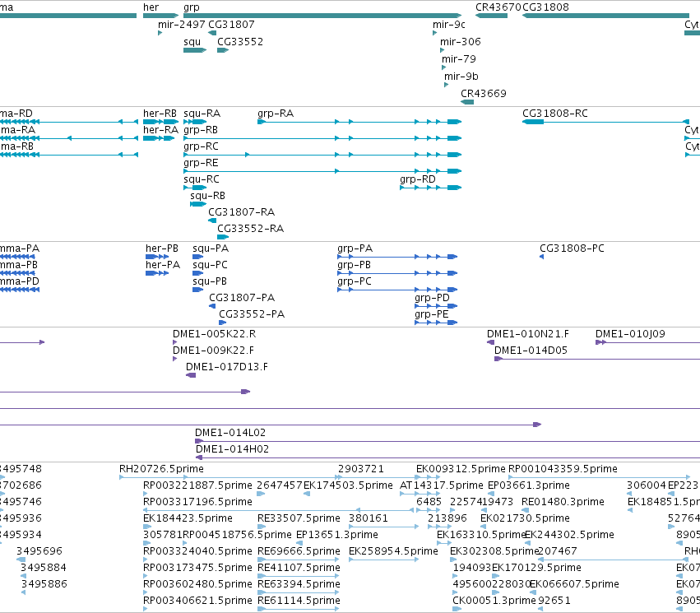The width and height of the screenshot is (700, 613).
Task: Select the squ-PA protein label
Action: coord(211,248)
